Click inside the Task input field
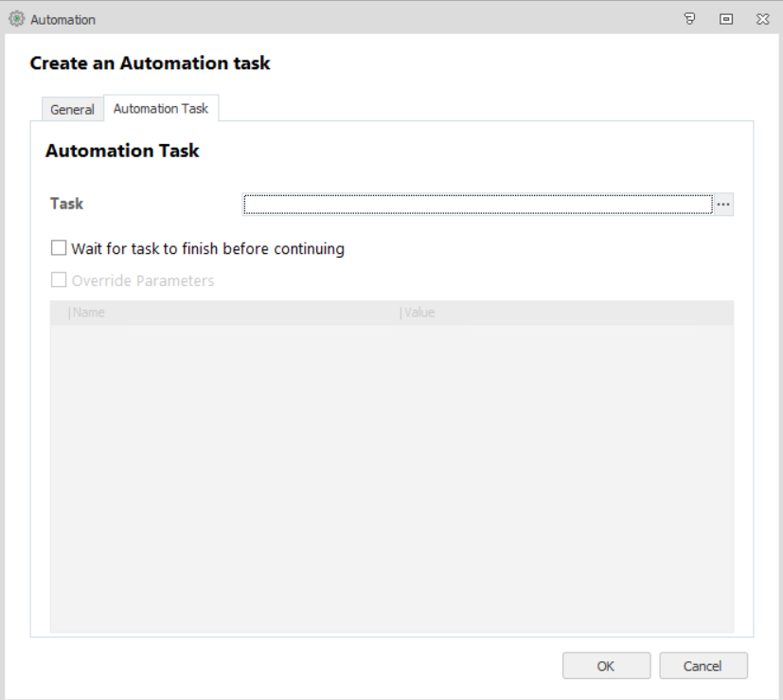The width and height of the screenshot is (783, 700). point(477,205)
